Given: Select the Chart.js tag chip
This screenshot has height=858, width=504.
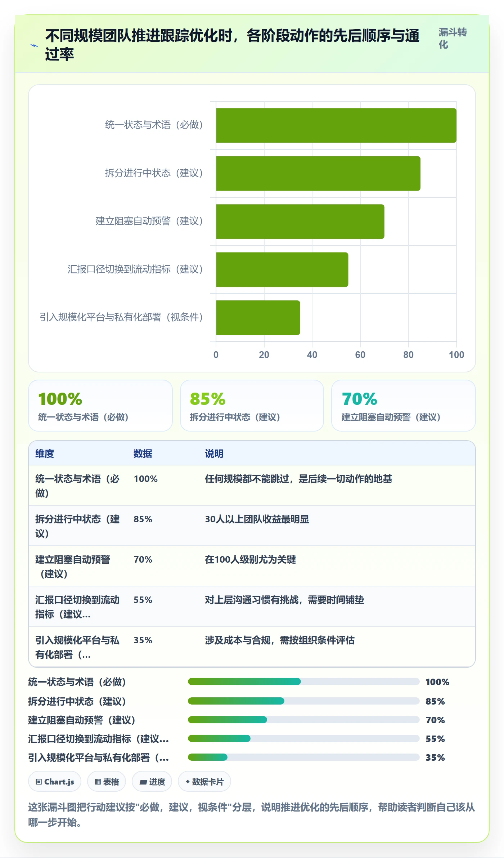Looking at the screenshot, I should pyautogui.click(x=55, y=781).
